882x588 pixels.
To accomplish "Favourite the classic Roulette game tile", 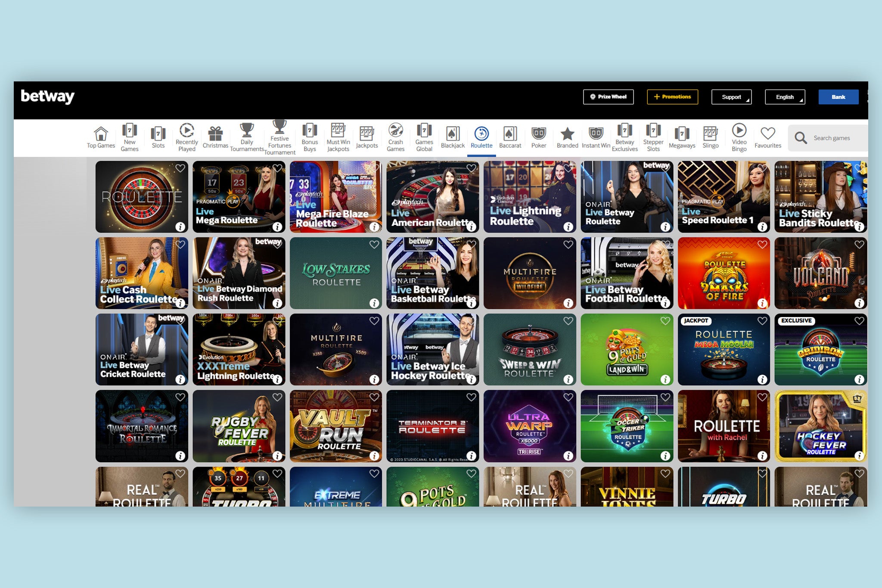I will click(x=180, y=168).
